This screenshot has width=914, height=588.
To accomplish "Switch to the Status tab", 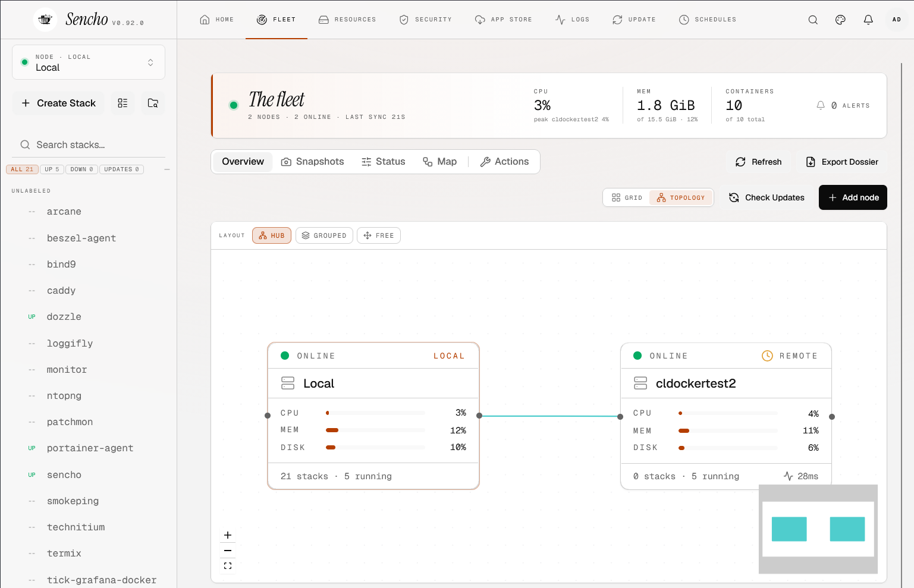I will pos(383,162).
